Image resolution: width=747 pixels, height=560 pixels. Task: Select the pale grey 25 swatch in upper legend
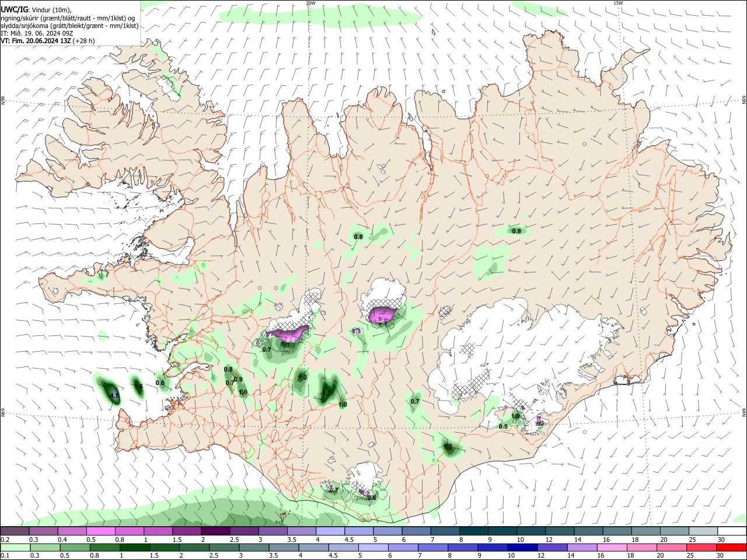[703, 531]
